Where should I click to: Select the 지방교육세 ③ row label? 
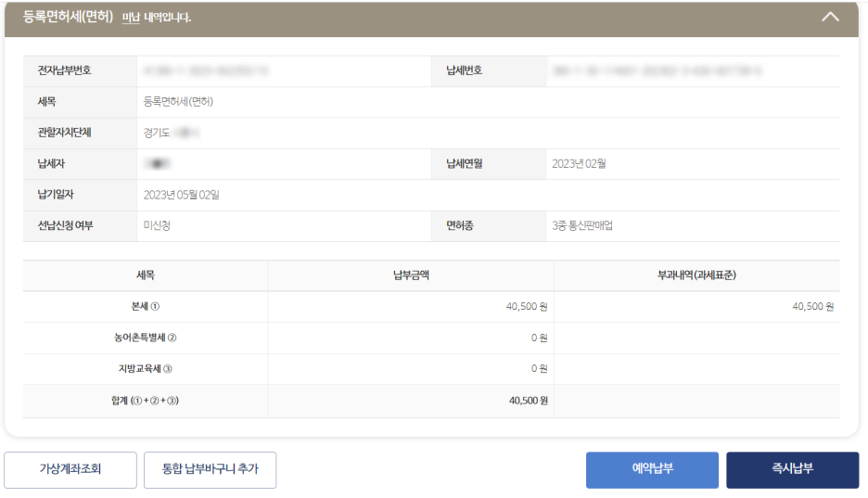145,368
